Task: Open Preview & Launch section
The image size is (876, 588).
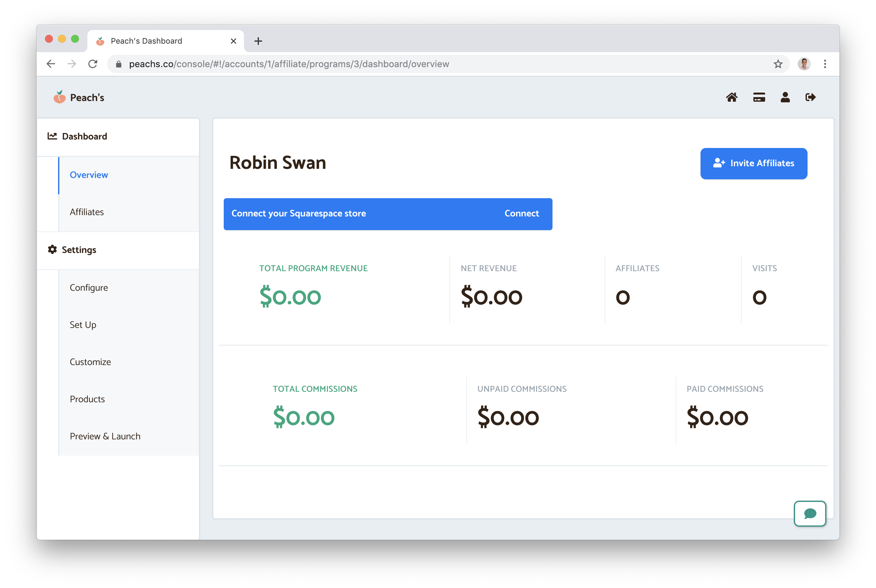Action: coord(105,436)
